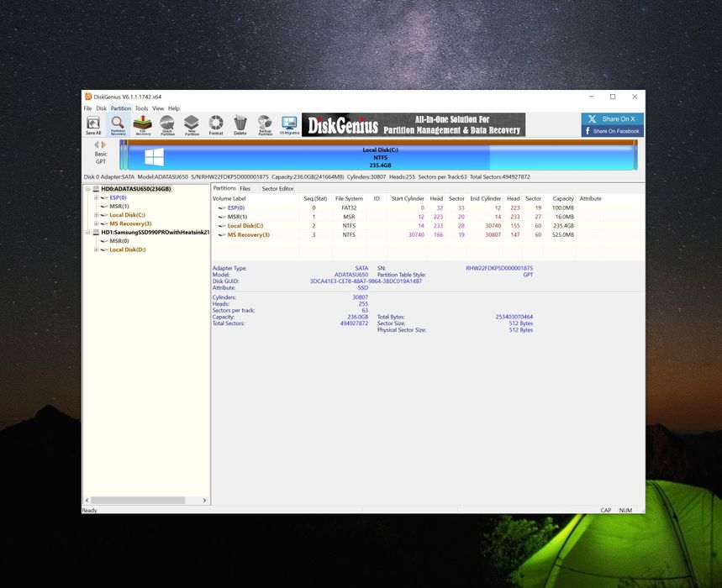Select MSR(0) under HD1 in tree
The image size is (722, 588).
[119, 241]
